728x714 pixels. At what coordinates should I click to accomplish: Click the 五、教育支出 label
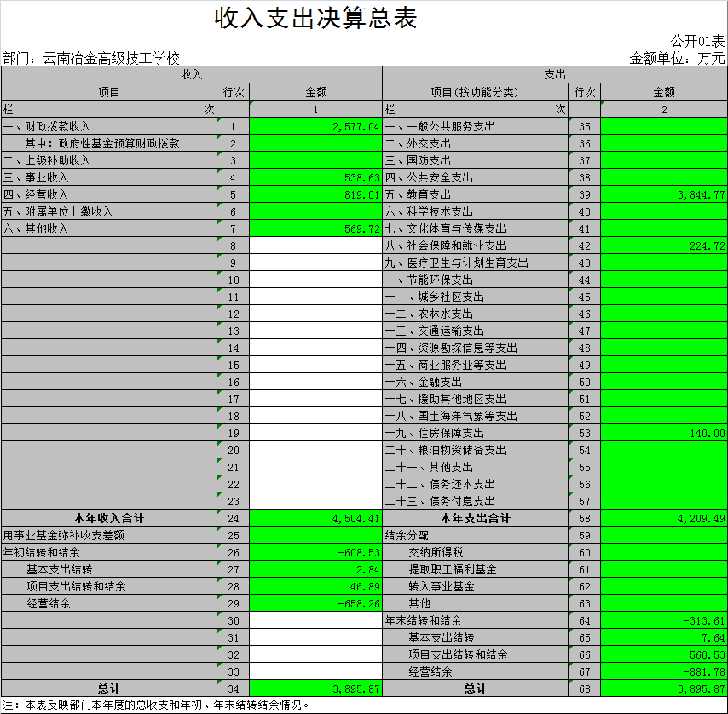418,194
